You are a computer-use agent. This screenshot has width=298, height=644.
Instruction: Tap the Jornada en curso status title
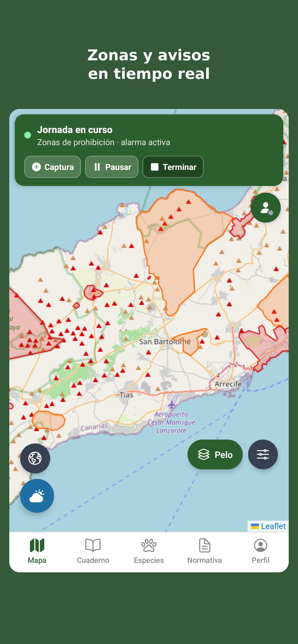(75, 130)
